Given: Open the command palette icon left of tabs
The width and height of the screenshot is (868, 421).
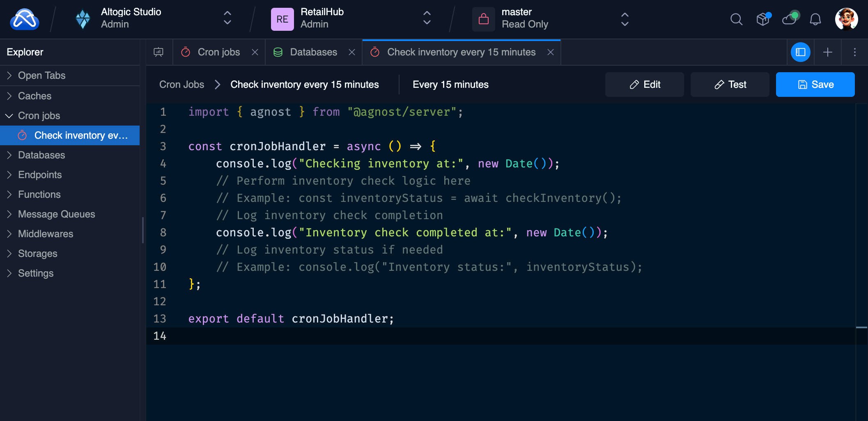Looking at the screenshot, I should pyautogui.click(x=159, y=52).
